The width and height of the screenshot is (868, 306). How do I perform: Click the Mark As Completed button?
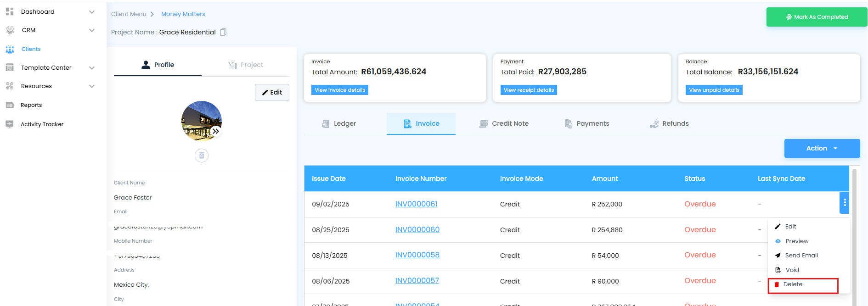(817, 17)
